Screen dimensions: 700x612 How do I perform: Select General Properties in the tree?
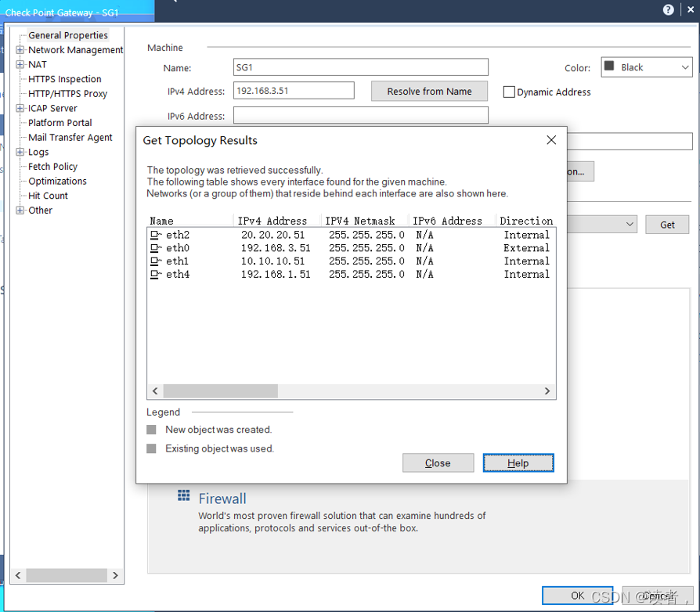click(x=68, y=35)
